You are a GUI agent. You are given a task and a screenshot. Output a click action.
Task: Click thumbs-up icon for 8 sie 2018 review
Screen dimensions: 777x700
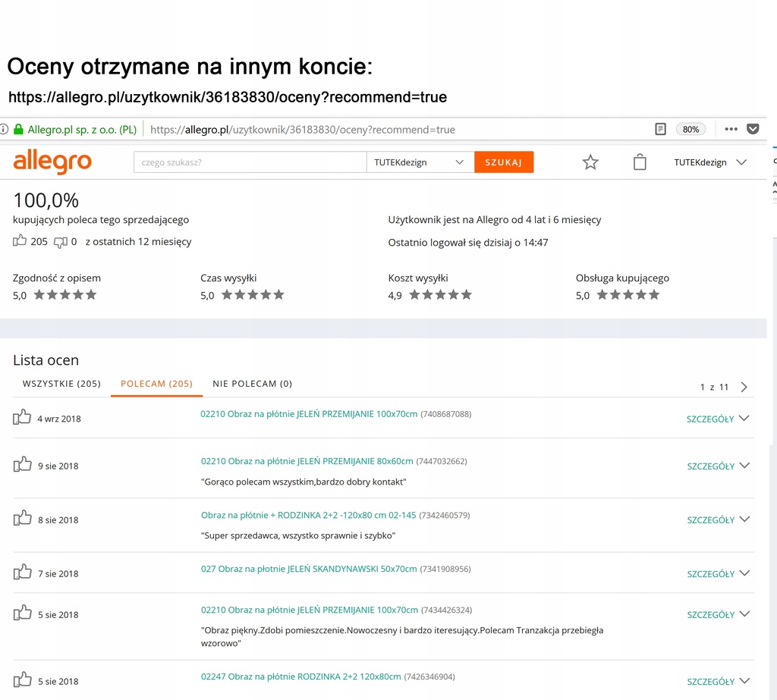22,518
